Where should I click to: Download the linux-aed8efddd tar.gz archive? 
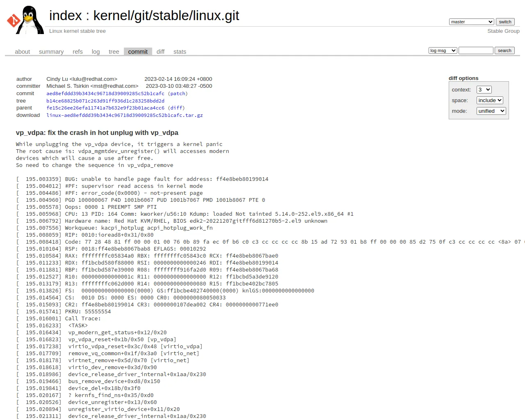click(x=125, y=115)
